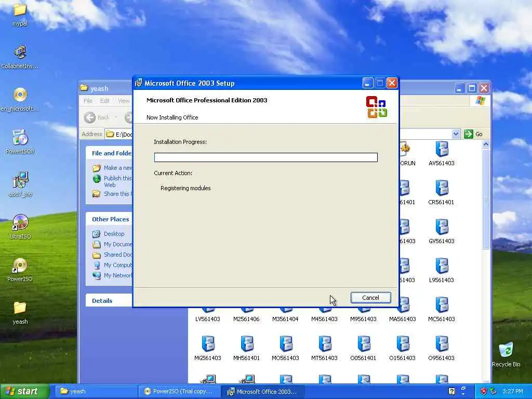Screen dimensions: 532x399
Task: Launch UltraISO desktop shortcut
Action: pos(20,228)
